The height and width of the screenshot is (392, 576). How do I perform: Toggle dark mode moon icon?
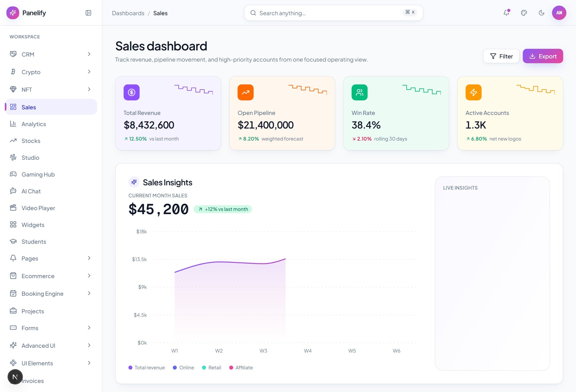542,13
